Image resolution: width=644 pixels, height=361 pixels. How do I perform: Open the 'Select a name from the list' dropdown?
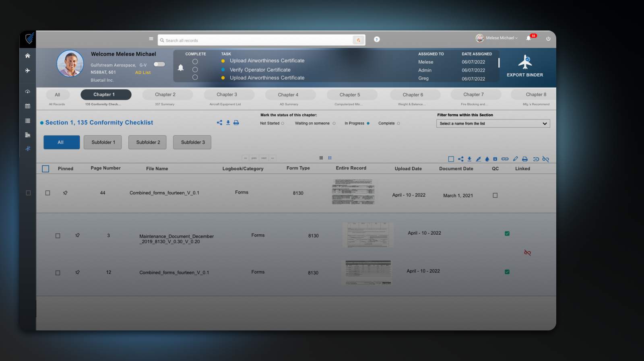tap(493, 124)
